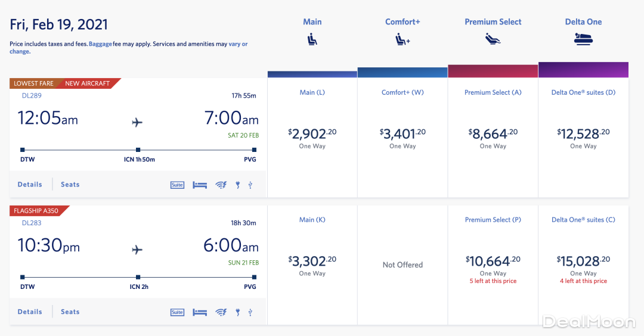Select the Delta One column header
The image size is (644, 336).
583,22
